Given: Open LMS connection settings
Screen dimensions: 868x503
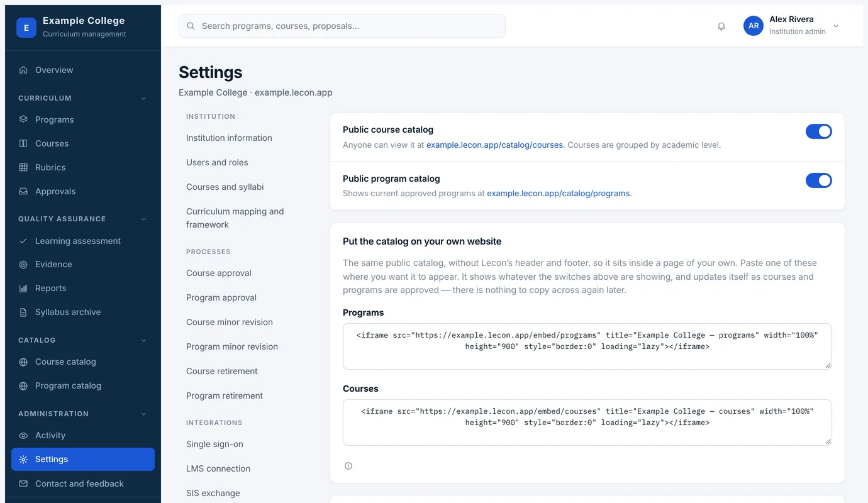Looking at the screenshot, I should click(x=218, y=468).
